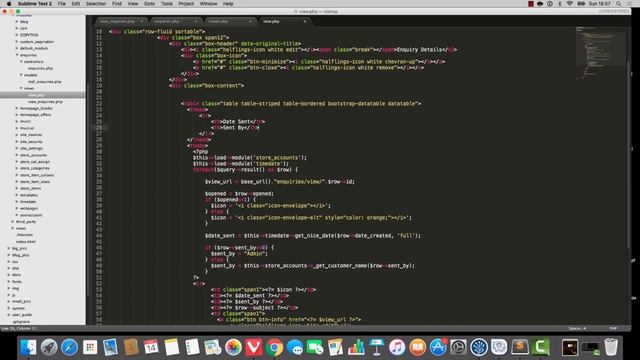Click the code minimap preview
The image size is (640, 360).
click(x=601, y=53)
